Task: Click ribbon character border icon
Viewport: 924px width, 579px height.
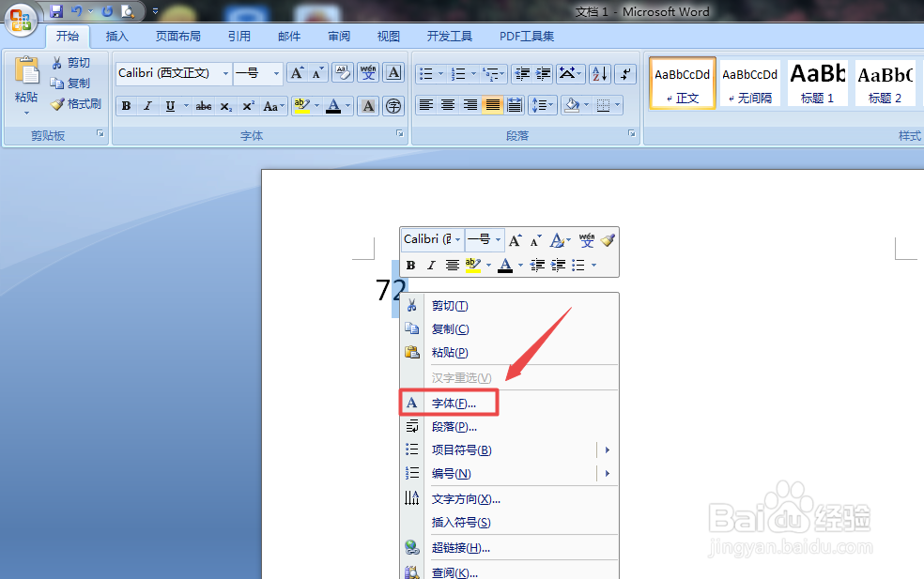Action: click(x=393, y=73)
